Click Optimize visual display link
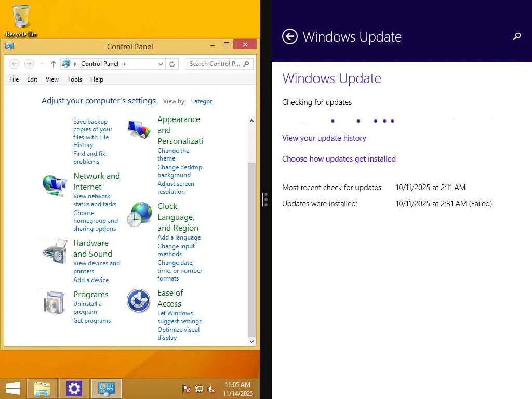532x399 pixels. tap(179, 334)
